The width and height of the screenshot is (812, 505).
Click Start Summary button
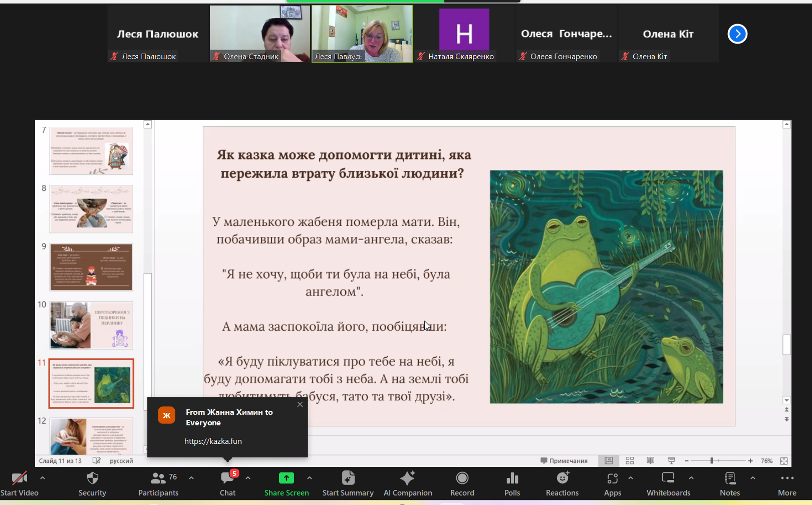[x=348, y=483]
